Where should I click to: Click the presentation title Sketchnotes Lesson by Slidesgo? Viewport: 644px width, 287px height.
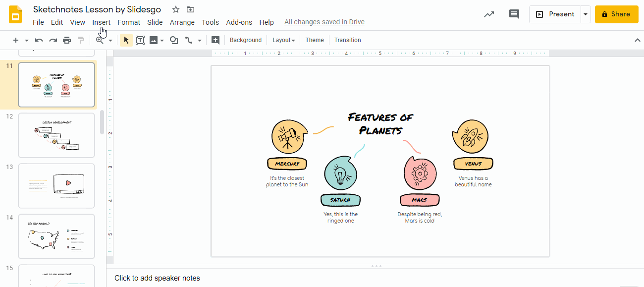[x=97, y=9]
